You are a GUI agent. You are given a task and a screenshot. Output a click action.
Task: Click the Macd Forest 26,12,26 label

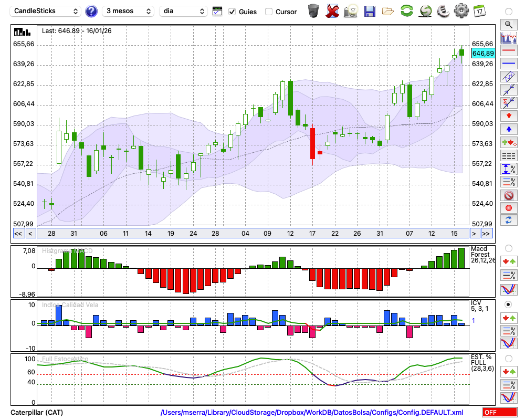(x=483, y=255)
